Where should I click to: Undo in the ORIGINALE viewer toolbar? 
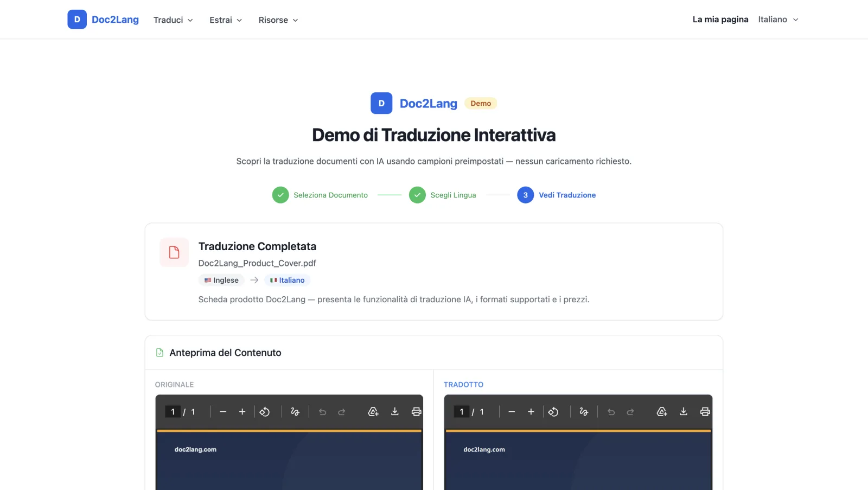click(322, 412)
